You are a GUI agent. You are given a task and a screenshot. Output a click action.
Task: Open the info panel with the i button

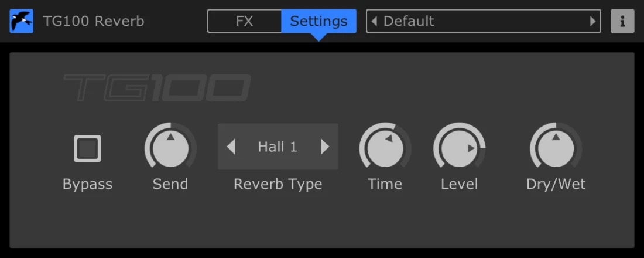click(x=622, y=21)
